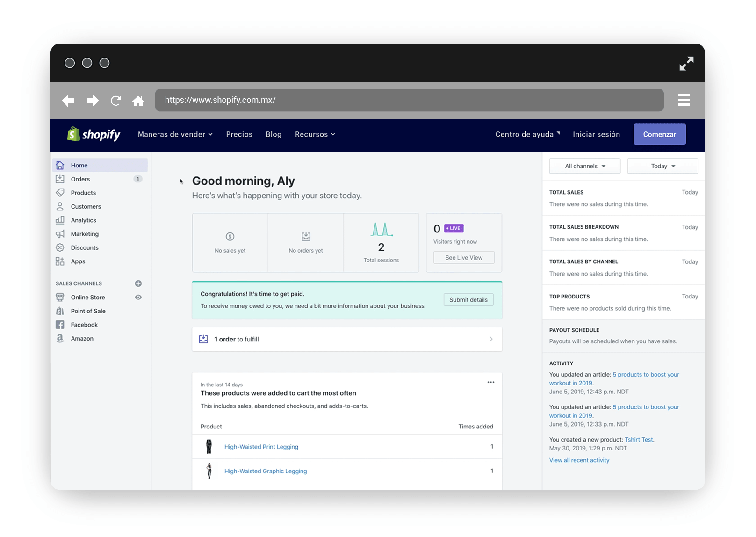Screen dimensions: 756x537
Task: Click the Apps grid icon
Action: click(60, 261)
